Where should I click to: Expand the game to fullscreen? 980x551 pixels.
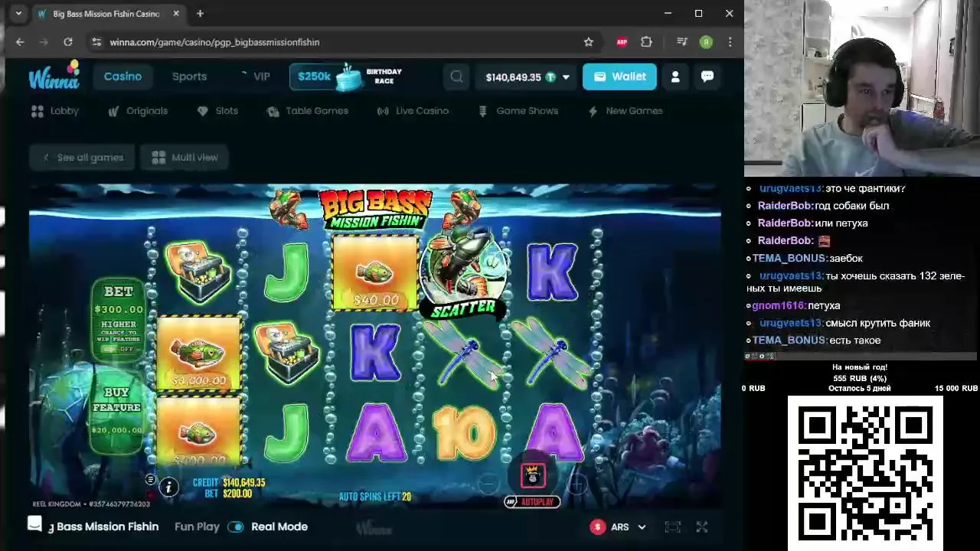pos(702,527)
